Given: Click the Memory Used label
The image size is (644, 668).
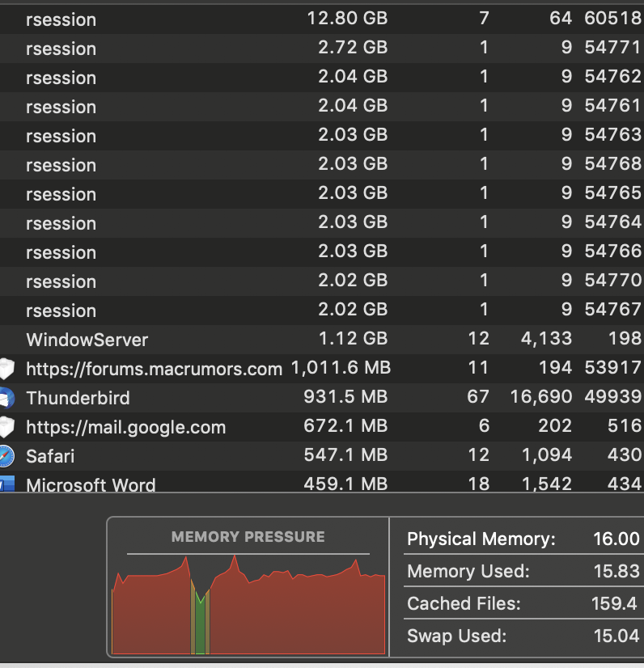Looking at the screenshot, I should click(x=468, y=571).
